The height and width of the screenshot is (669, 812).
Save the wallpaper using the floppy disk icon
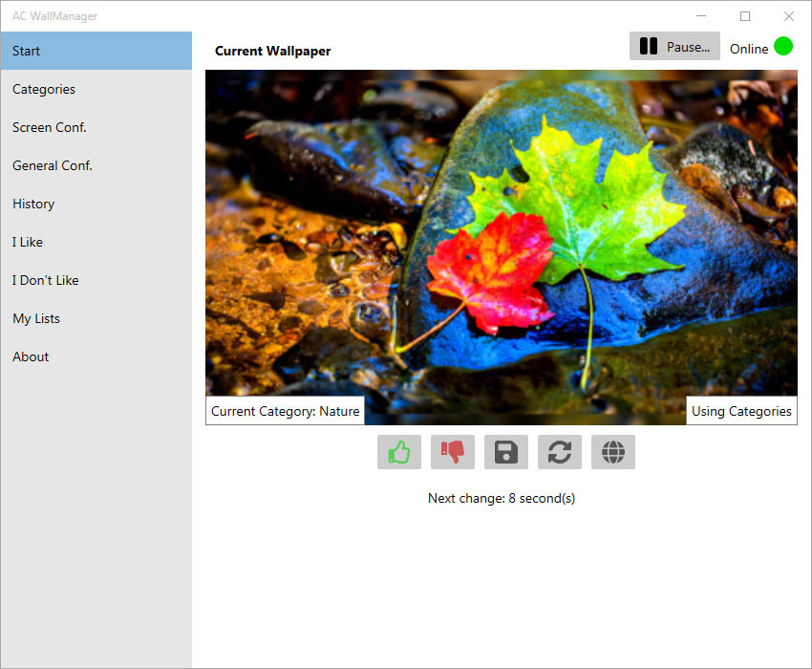point(506,452)
